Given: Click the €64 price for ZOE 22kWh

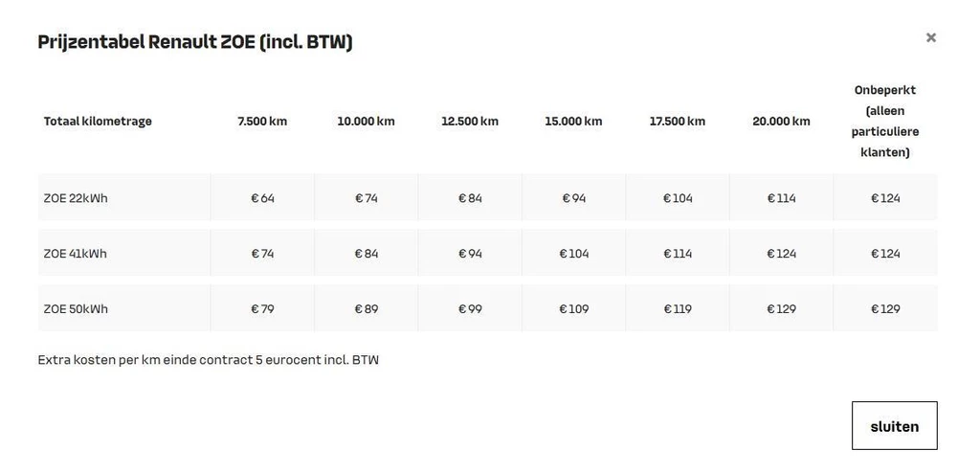Looking at the screenshot, I should point(262,198).
